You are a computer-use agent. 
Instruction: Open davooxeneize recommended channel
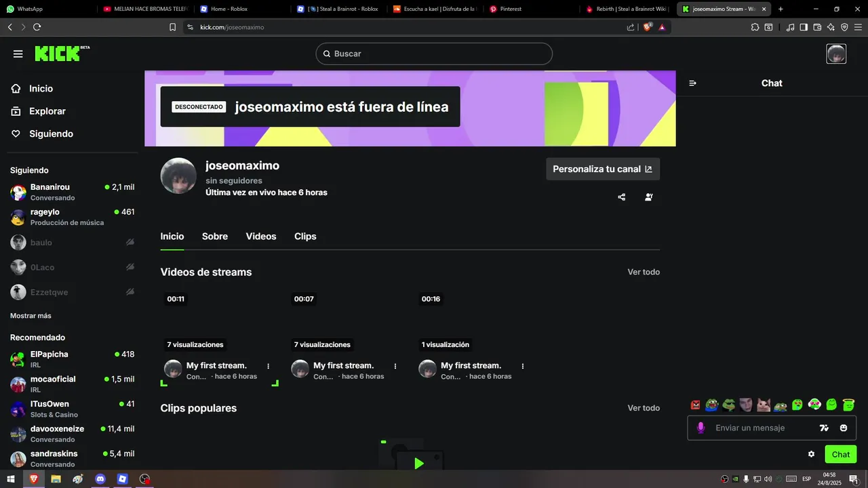pyautogui.click(x=72, y=434)
